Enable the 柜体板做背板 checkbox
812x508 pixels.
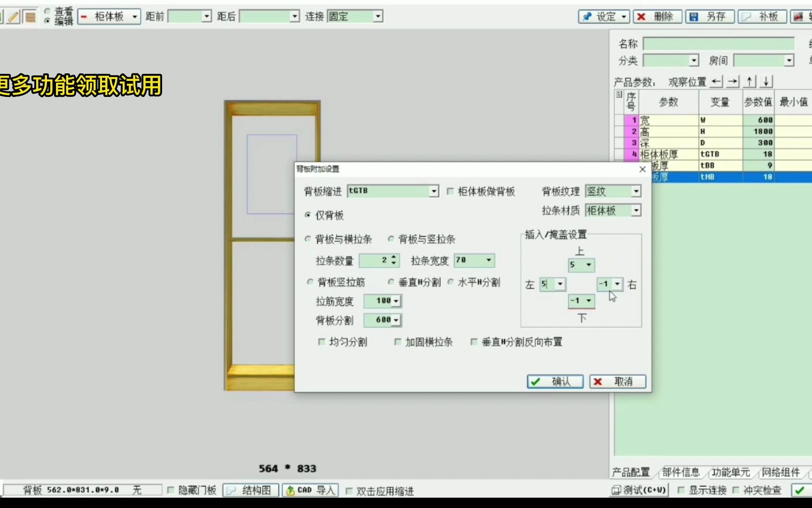pyautogui.click(x=450, y=191)
